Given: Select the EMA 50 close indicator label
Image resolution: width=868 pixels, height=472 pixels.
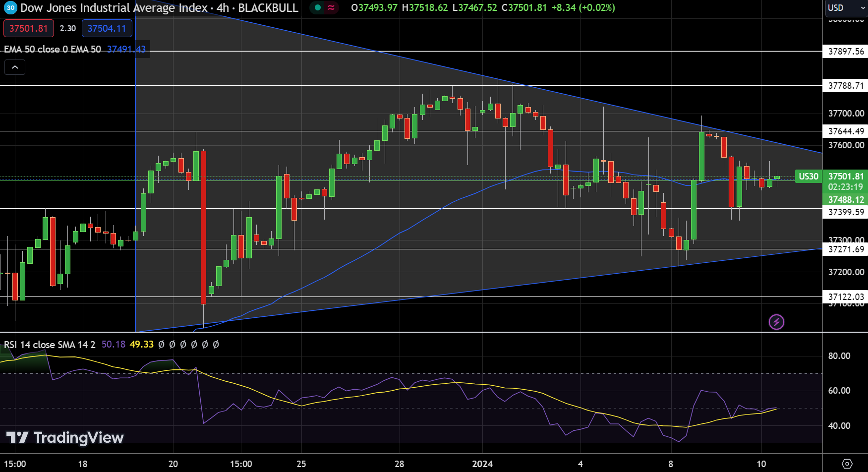Looking at the screenshot, I should point(53,49).
